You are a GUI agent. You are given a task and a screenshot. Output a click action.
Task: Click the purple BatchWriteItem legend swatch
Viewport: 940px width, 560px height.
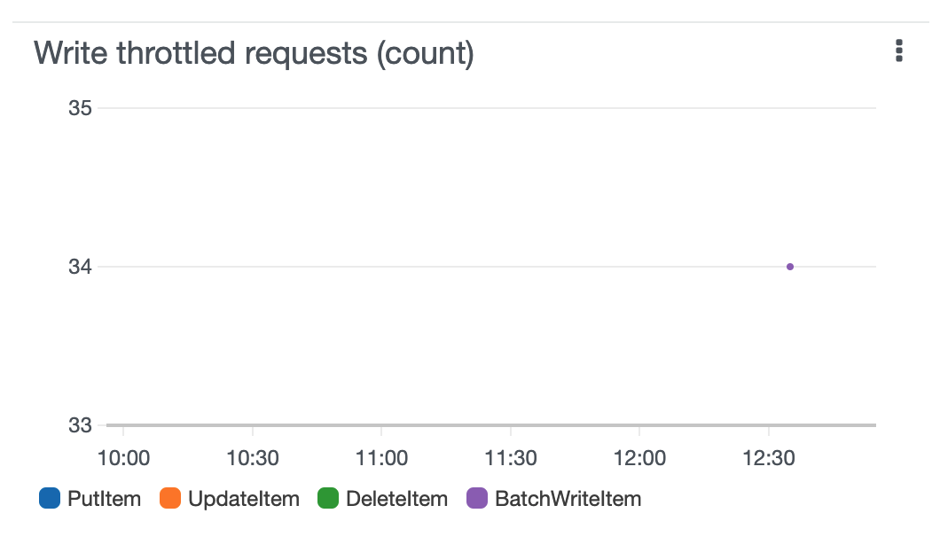[477, 498]
